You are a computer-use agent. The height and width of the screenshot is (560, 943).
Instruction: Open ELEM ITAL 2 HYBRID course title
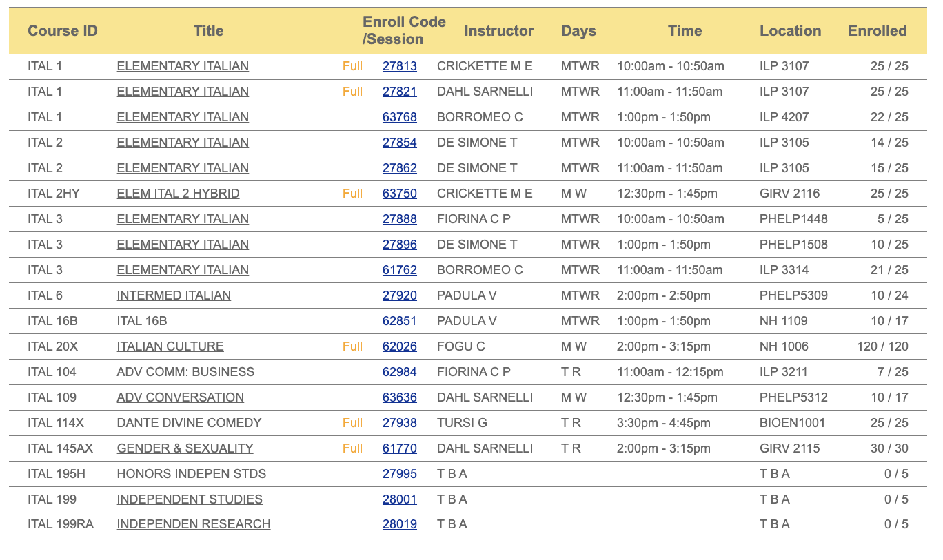coord(179,194)
